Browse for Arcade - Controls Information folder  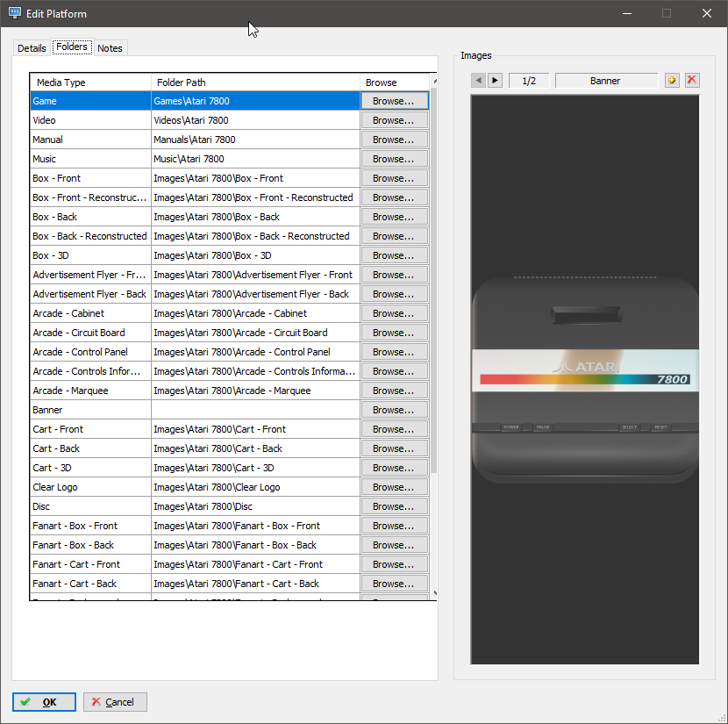394,371
